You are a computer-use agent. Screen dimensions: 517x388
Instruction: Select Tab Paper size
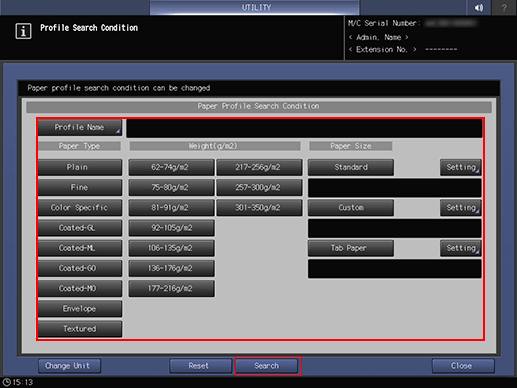[x=351, y=248]
